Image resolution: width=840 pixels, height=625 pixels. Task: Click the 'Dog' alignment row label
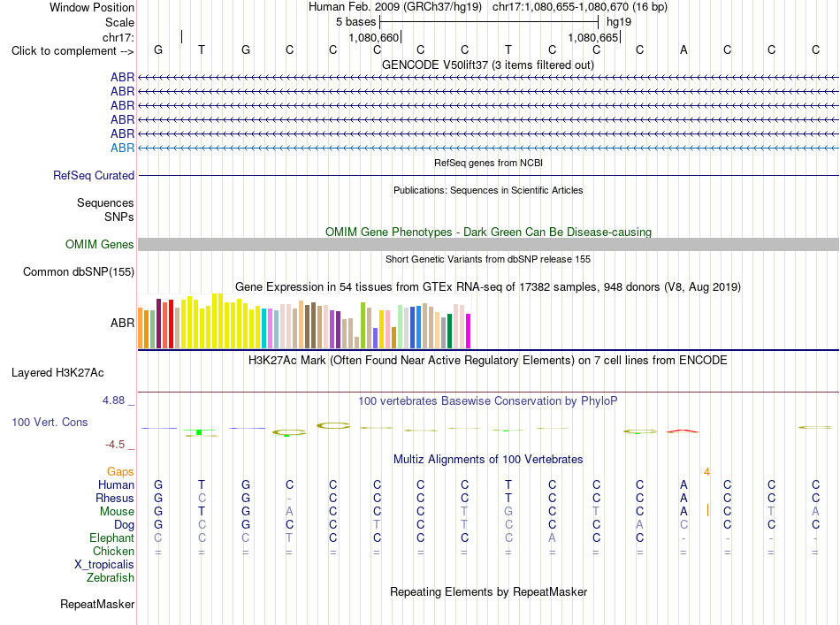point(124,525)
